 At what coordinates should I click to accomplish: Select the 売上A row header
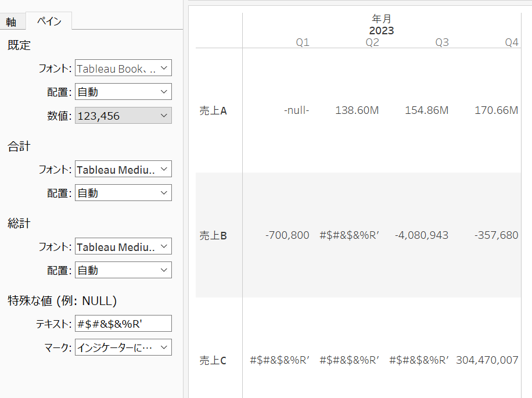click(x=213, y=110)
